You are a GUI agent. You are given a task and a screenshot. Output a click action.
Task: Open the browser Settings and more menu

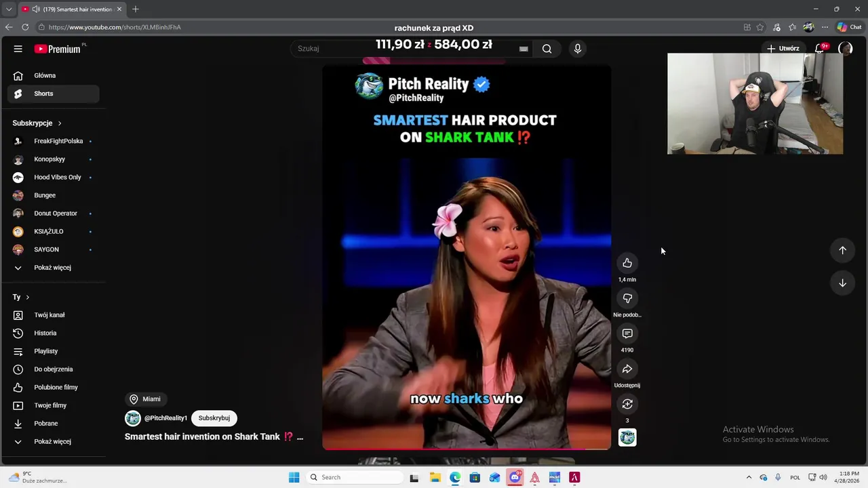click(x=825, y=27)
